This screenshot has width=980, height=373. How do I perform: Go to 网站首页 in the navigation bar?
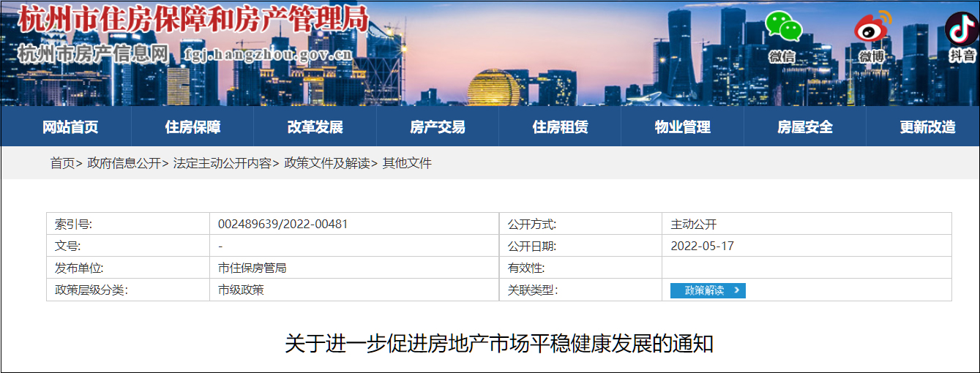tap(70, 127)
